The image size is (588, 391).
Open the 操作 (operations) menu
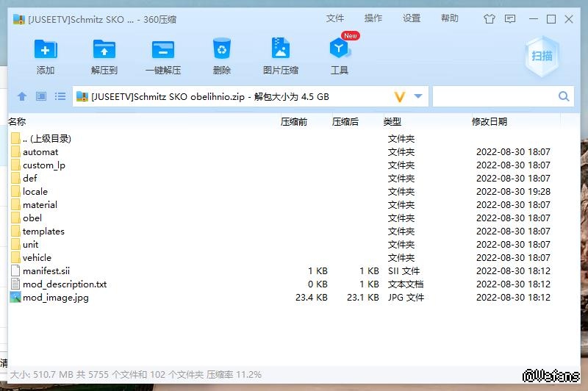(x=373, y=18)
